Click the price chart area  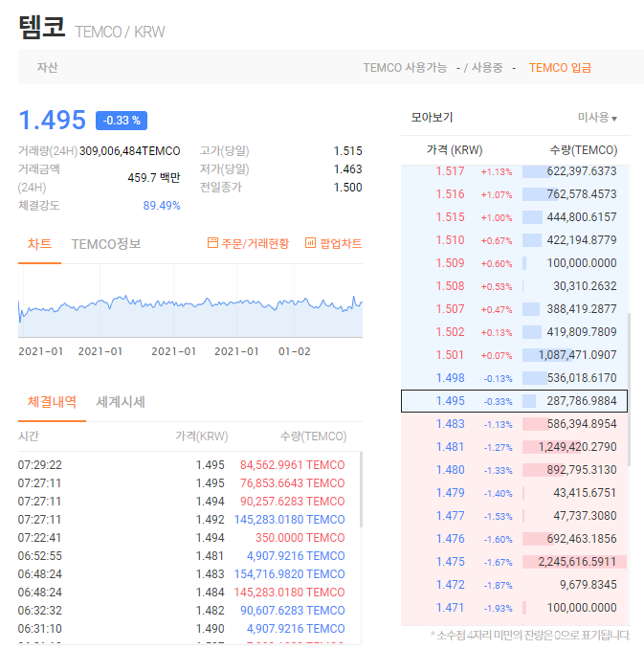(190, 302)
